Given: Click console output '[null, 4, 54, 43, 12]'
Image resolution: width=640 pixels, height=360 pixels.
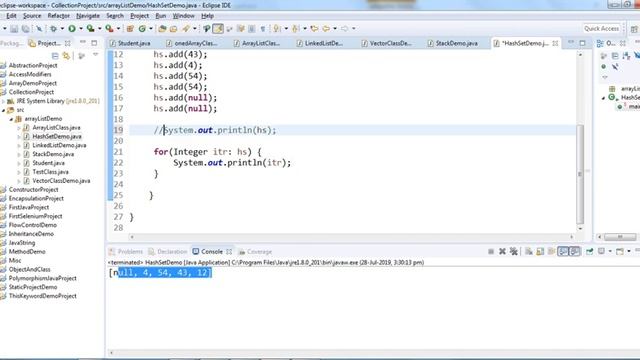Looking at the screenshot, I should click(160, 273).
